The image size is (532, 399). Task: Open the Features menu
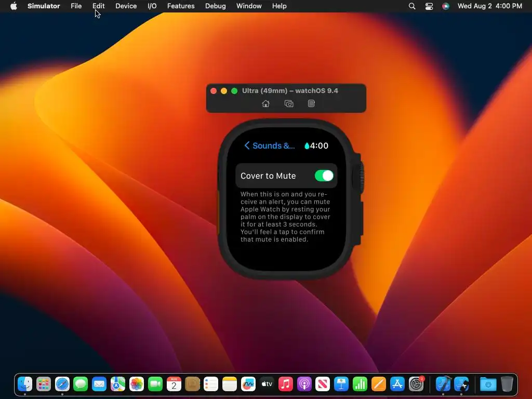181,6
